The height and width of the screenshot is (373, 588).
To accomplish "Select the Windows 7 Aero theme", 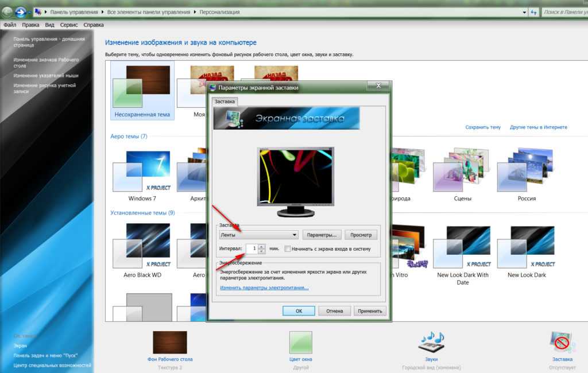I will click(x=142, y=172).
